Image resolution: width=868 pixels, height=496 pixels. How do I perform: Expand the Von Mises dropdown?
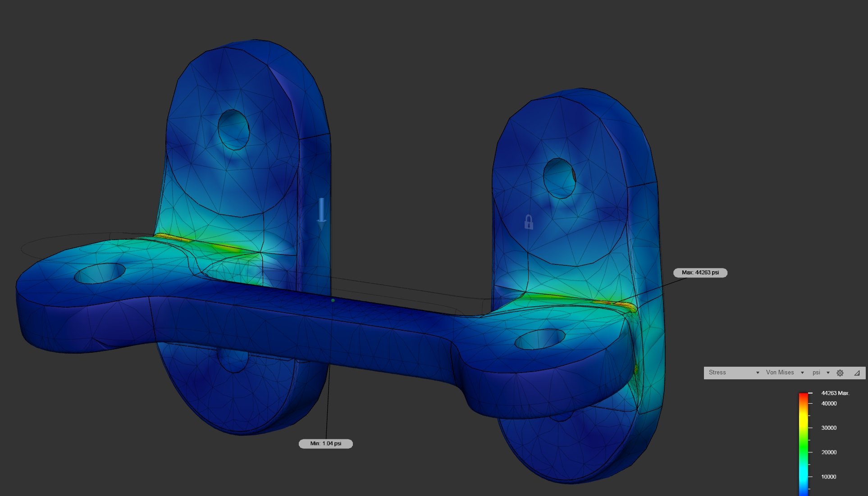(x=785, y=373)
